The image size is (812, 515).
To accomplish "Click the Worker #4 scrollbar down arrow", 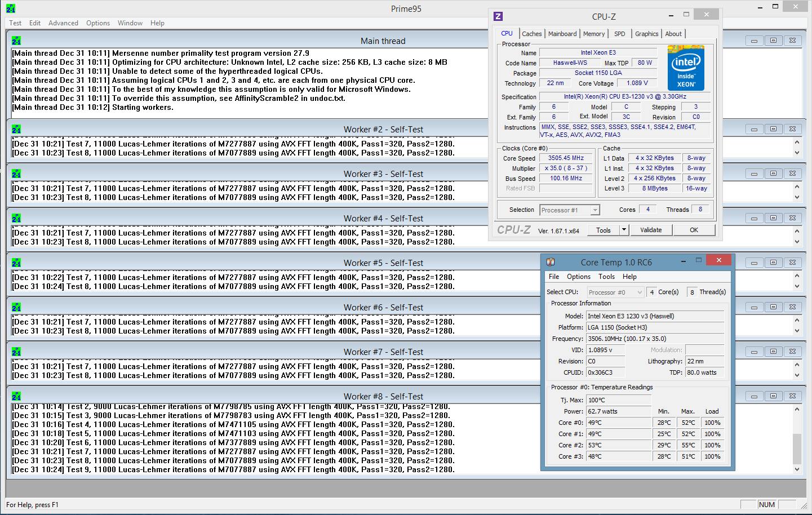I will tap(797, 242).
